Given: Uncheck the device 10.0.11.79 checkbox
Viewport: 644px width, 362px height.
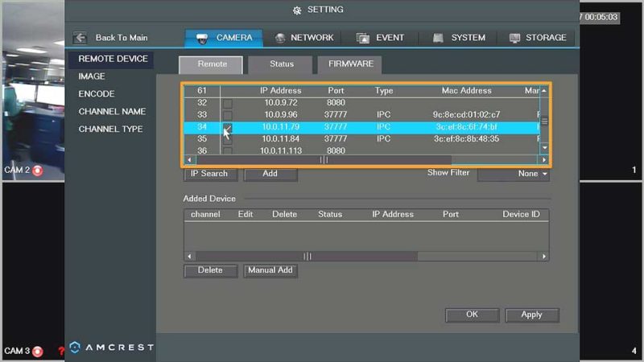Looking at the screenshot, I should pos(228,127).
